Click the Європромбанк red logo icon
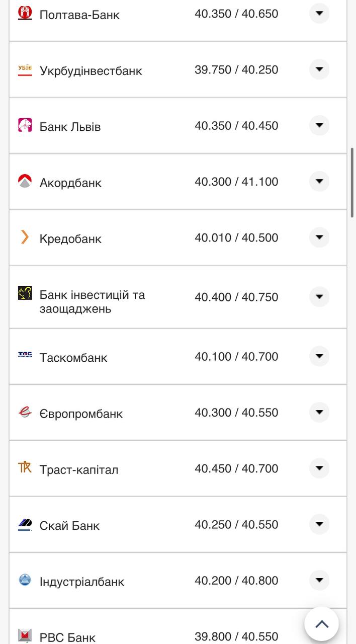This screenshot has height=644, width=356. coord(25,413)
